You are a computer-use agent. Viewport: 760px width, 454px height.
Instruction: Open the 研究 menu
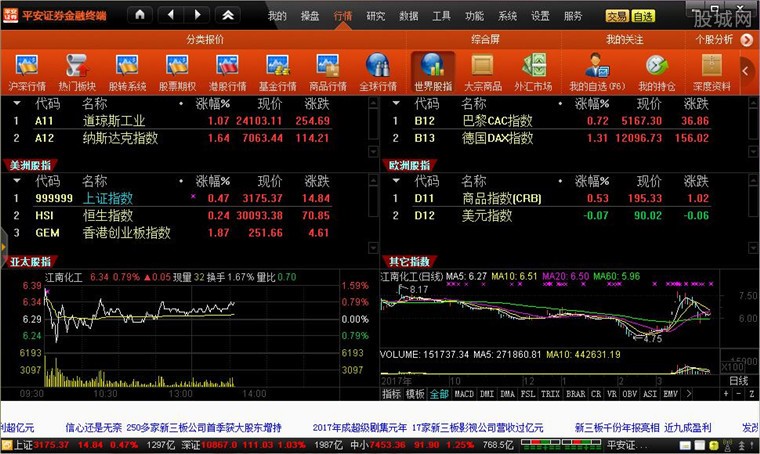pyautogui.click(x=376, y=16)
